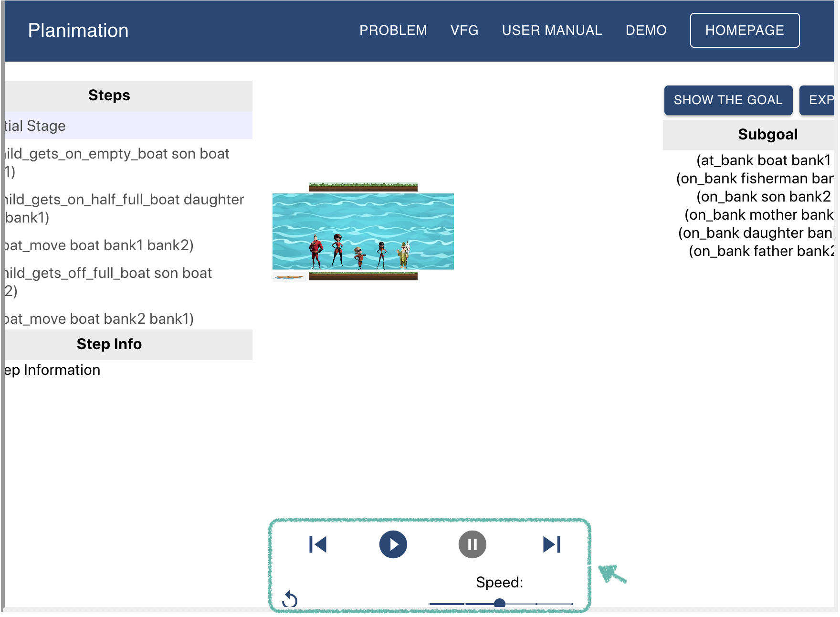This screenshot has height=617, width=840.
Task: Click the Steps panel header
Action: pyautogui.click(x=128, y=96)
